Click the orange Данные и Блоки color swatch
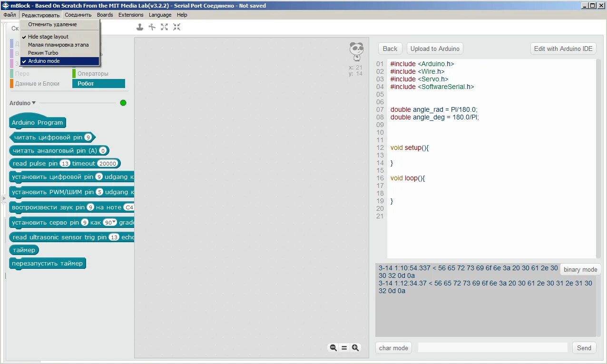Viewport: 607px width, 364px height. coord(11,84)
